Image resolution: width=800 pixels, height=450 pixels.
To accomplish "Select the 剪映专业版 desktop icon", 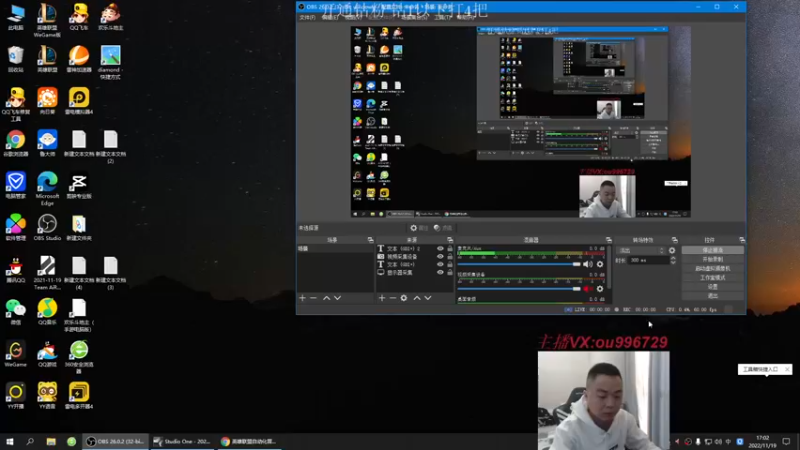I will pyautogui.click(x=79, y=186).
